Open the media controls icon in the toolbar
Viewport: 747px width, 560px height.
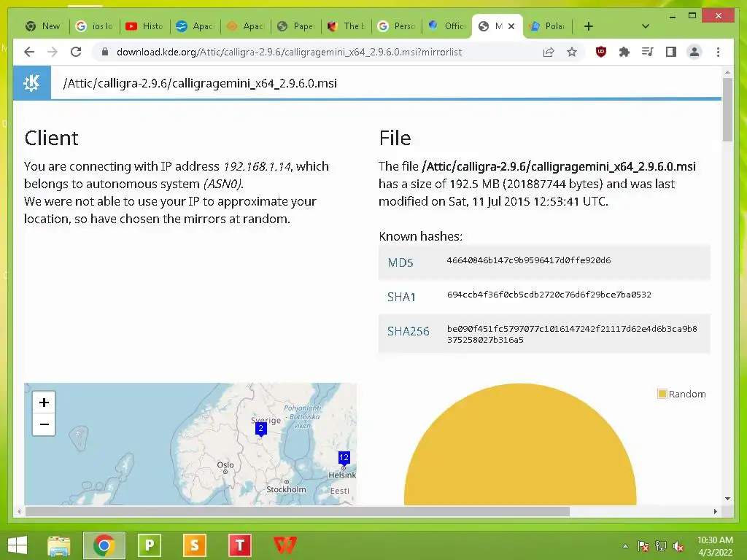[648, 52]
